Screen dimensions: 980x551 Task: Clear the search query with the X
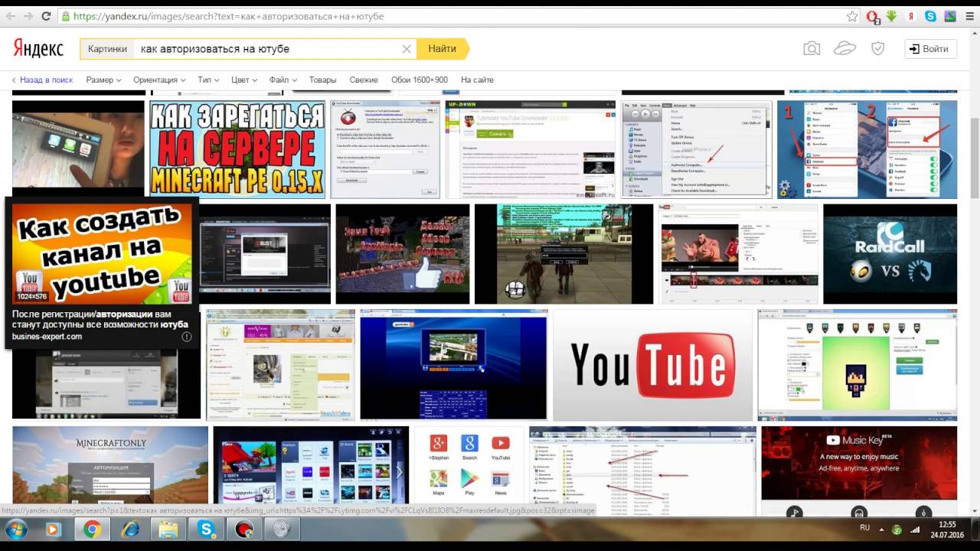(407, 49)
